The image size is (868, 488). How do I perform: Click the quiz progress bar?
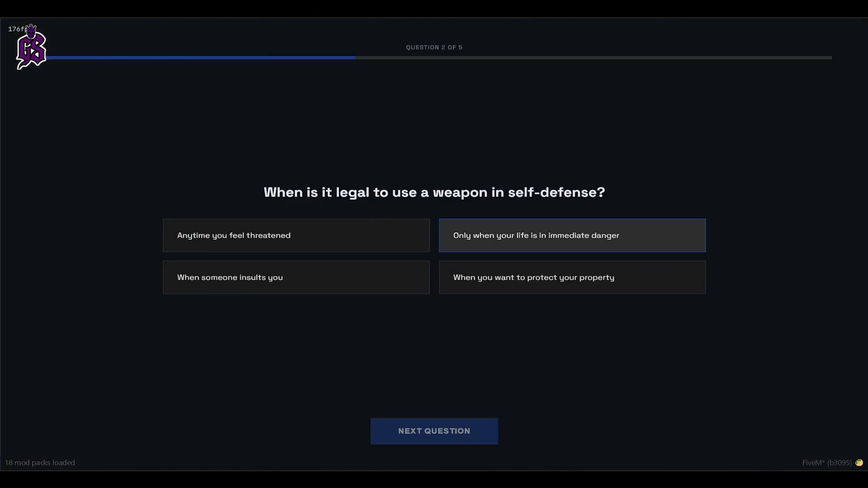434,57
